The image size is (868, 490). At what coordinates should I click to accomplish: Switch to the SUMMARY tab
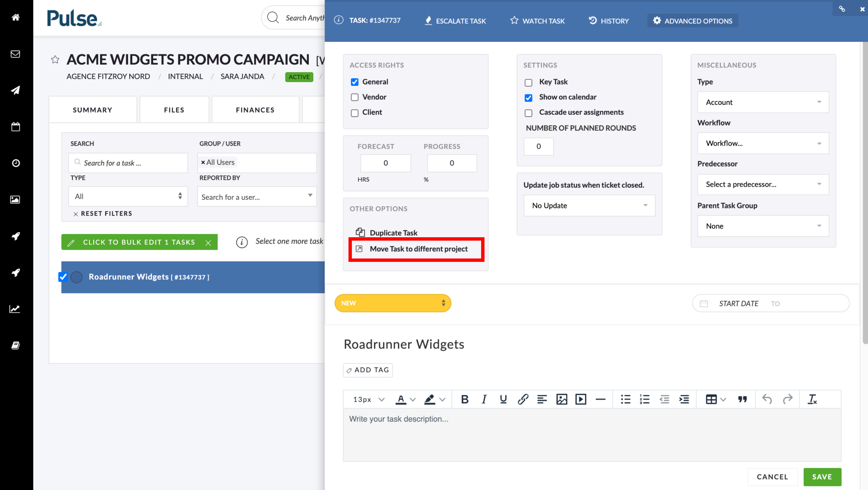[93, 110]
